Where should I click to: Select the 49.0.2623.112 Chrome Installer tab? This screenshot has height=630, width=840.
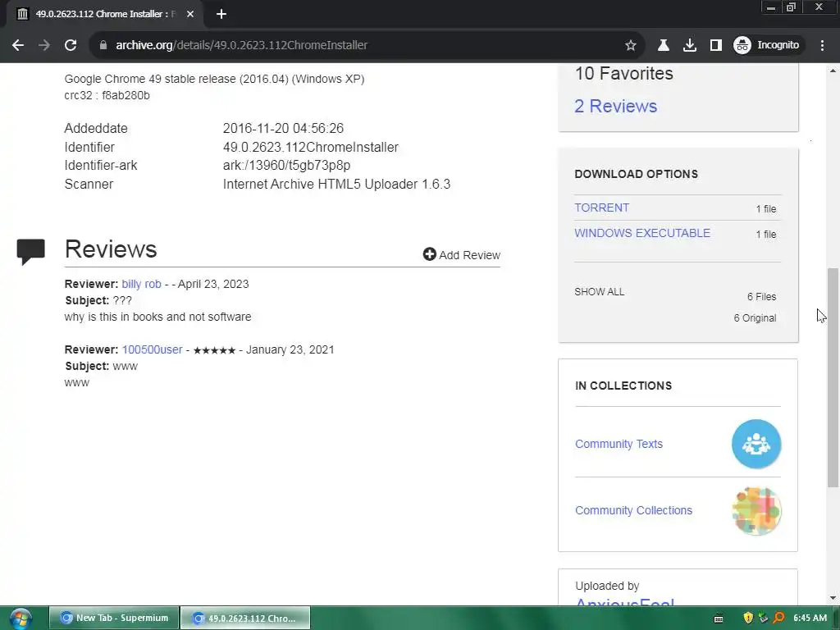104,14
